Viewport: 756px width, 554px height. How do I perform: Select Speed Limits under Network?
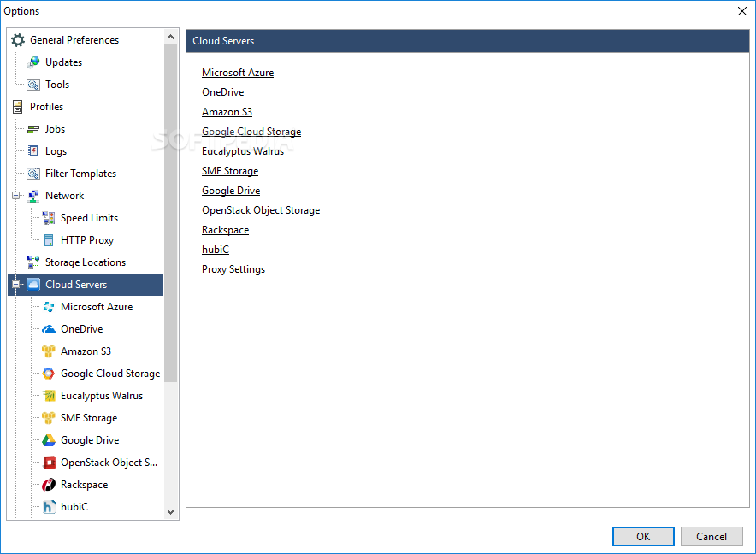pyautogui.click(x=89, y=218)
